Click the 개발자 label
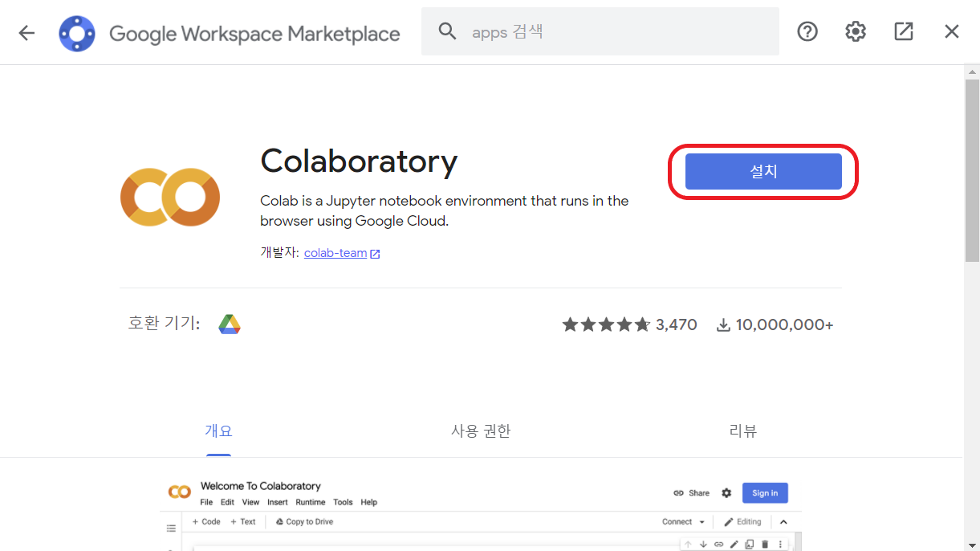 [x=279, y=253]
